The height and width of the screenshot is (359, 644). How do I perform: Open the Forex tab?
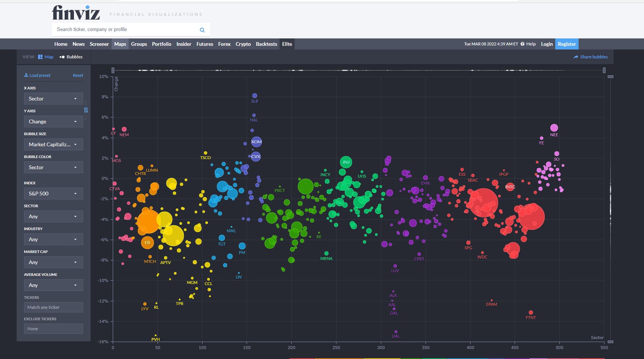(x=224, y=44)
